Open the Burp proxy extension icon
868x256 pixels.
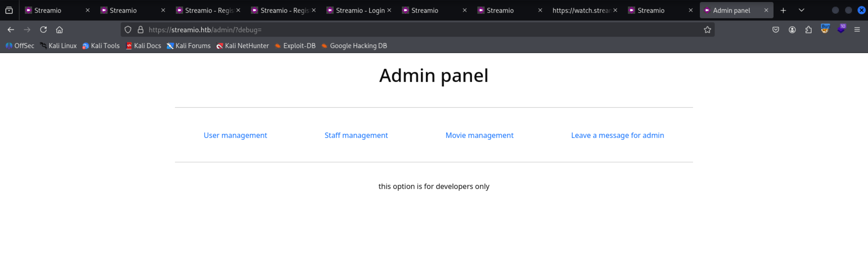[825, 29]
